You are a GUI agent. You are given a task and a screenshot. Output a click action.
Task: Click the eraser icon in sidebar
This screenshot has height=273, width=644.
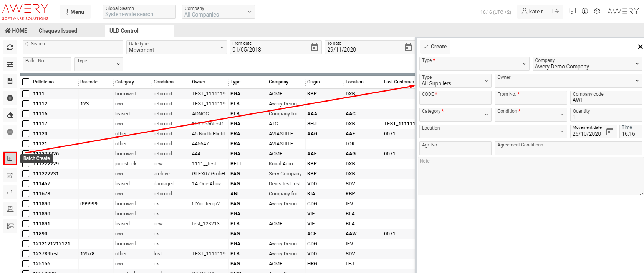(10, 115)
